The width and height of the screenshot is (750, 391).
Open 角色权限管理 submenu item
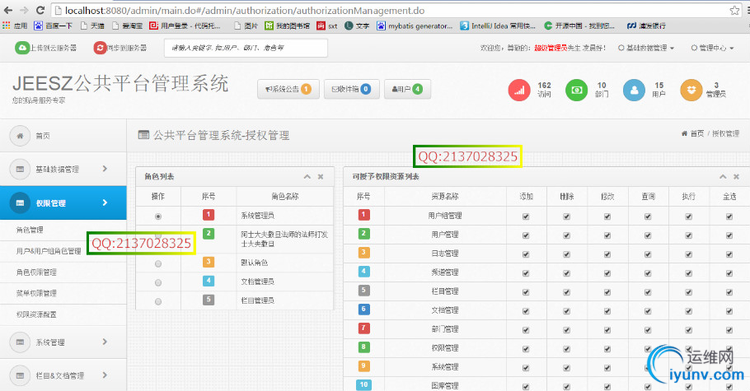(x=36, y=272)
